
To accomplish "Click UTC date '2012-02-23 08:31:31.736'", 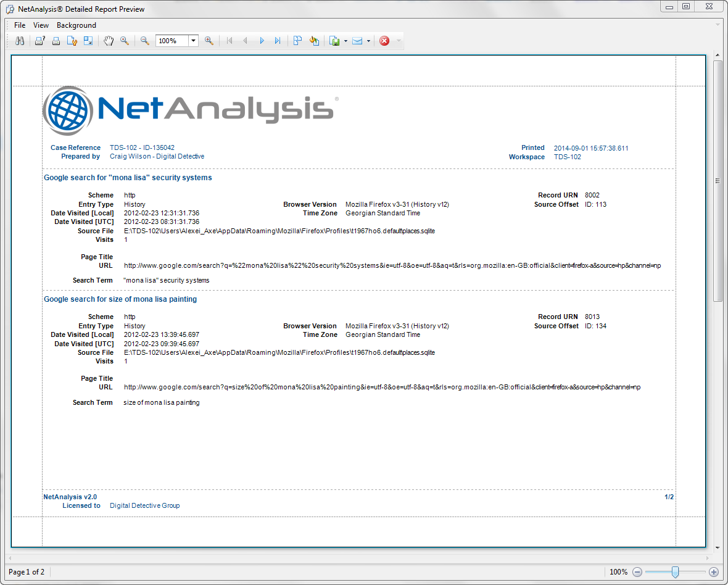I will click(162, 222).
